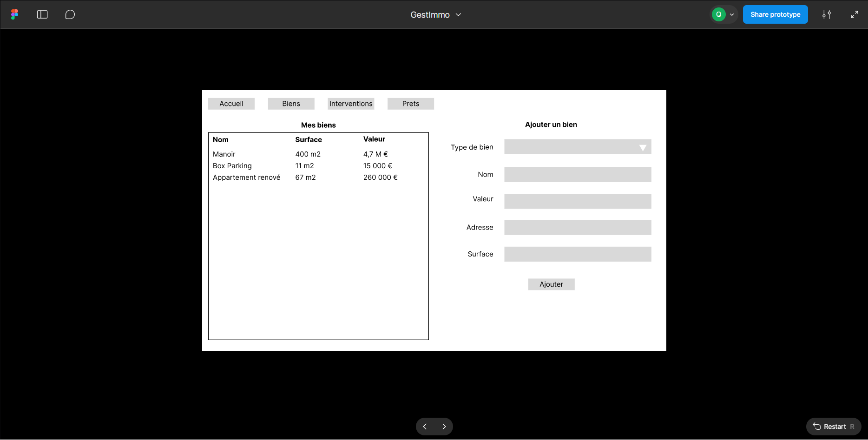Image resolution: width=868 pixels, height=440 pixels.
Task: Open the comments bubble icon
Action: tap(70, 14)
